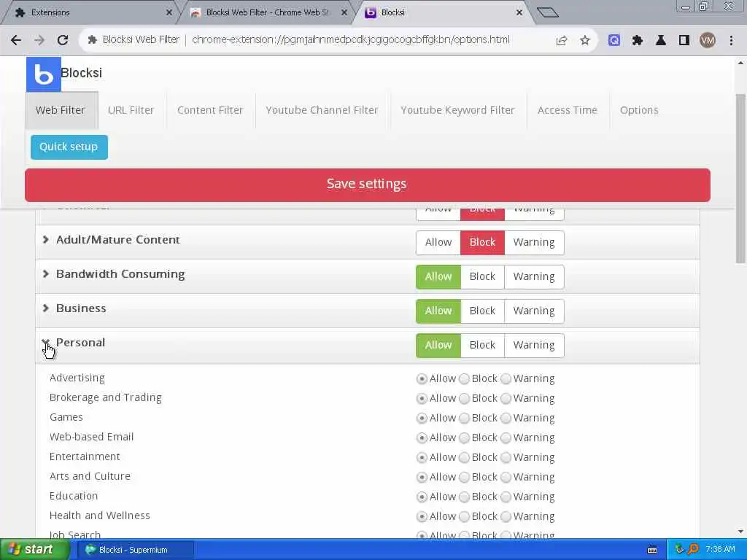This screenshot has height=560, width=747.
Task: Close the Blocksi tab
Action: (x=519, y=12)
